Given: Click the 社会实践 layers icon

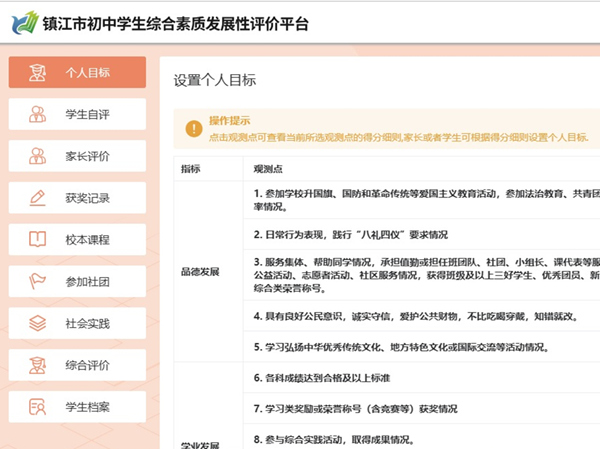Looking at the screenshot, I should pyautogui.click(x=38, y=323).
